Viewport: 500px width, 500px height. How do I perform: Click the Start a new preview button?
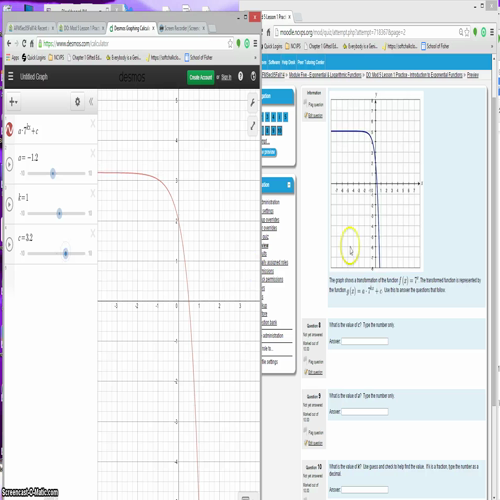269,152
